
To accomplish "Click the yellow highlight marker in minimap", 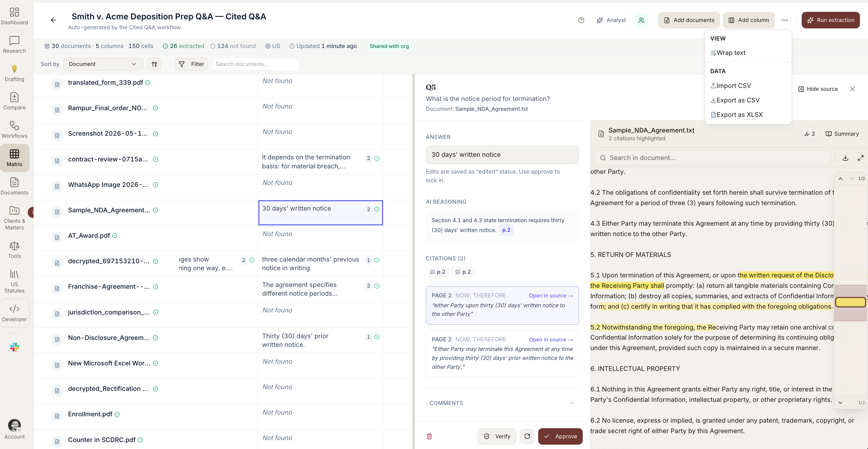I will pos(850,302).
